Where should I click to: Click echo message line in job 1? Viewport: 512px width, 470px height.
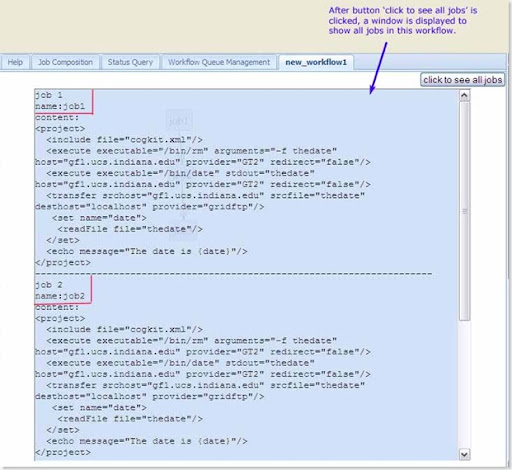(147, 252)
